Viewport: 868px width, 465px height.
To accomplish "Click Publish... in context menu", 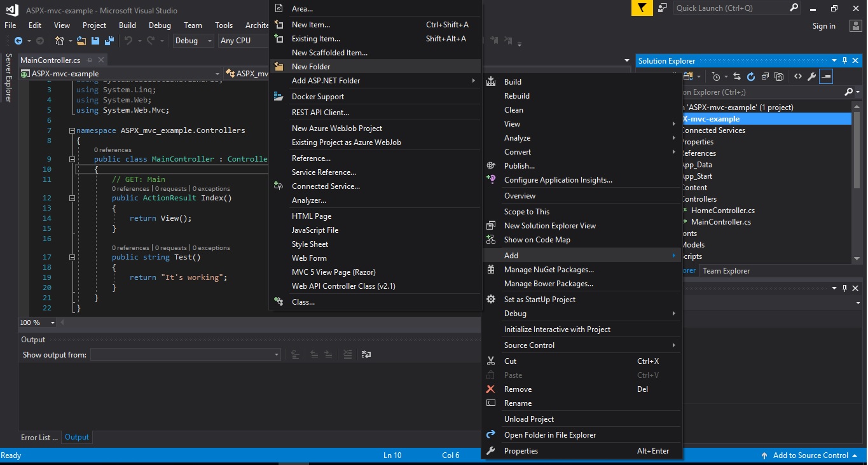I will click(x=582, y=166).
